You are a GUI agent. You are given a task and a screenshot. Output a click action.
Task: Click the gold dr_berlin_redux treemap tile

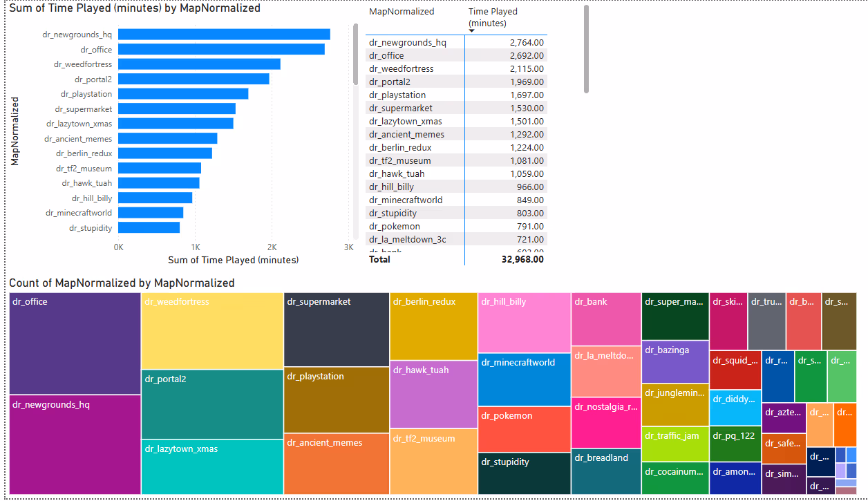pyautogui.click(x=434, y=326)
